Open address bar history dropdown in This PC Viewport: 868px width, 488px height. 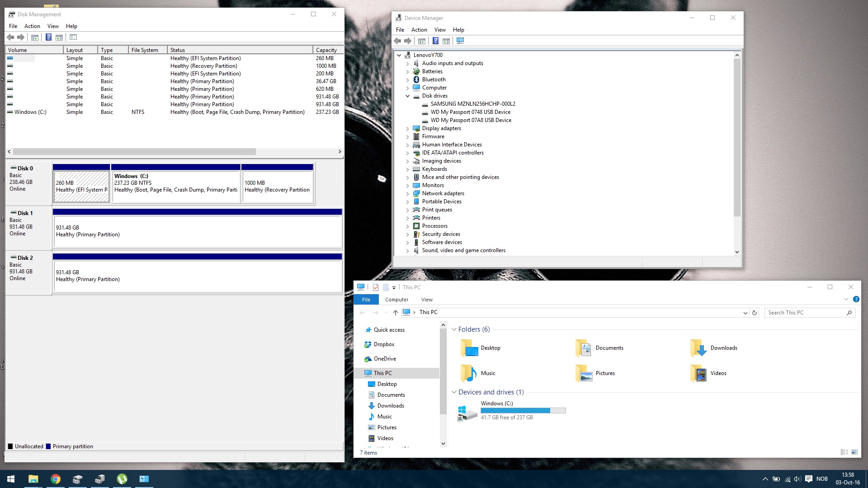coord(745,313)
